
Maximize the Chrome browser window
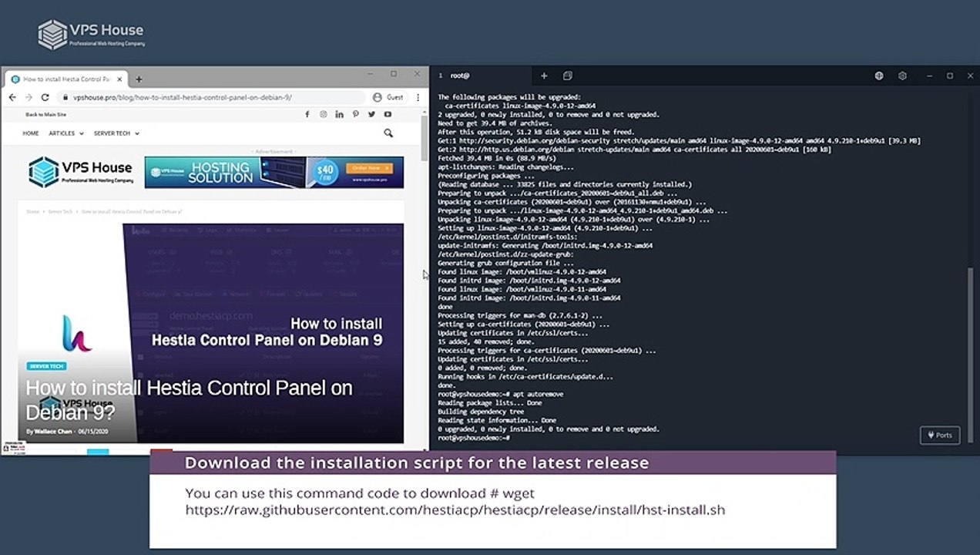click(x=394, y=74)
